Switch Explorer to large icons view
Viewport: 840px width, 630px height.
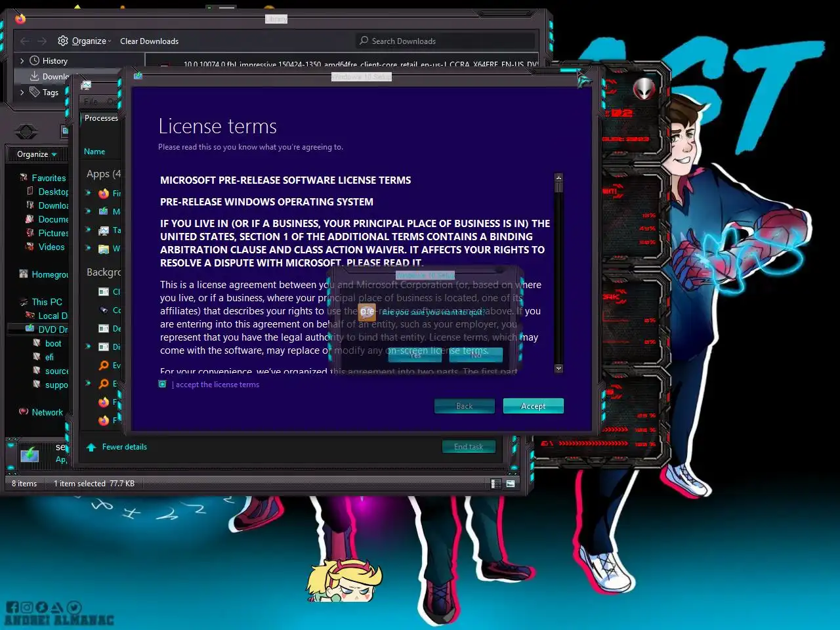tap(511, 484)
